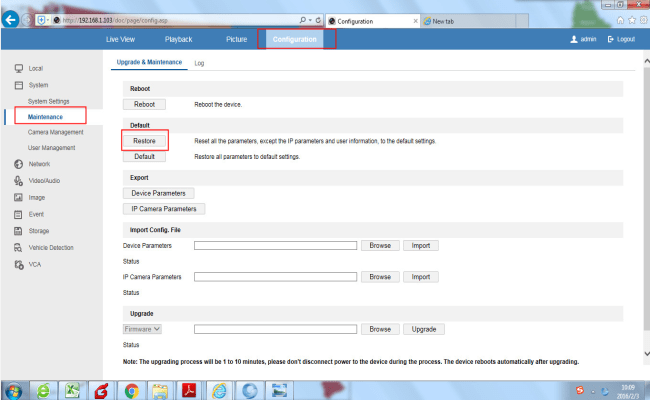Click the VCA icon in sidebar

18,264
